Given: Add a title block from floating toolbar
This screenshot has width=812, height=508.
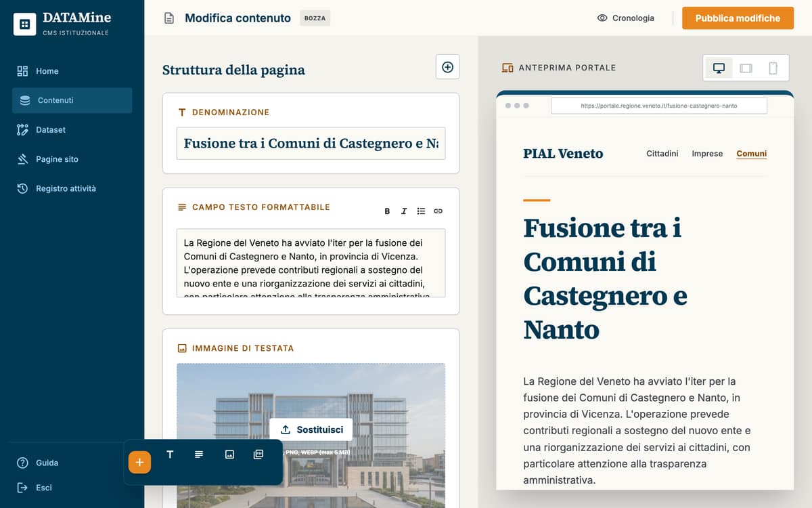Looking at the screenshot, I should tap(170, 454).
